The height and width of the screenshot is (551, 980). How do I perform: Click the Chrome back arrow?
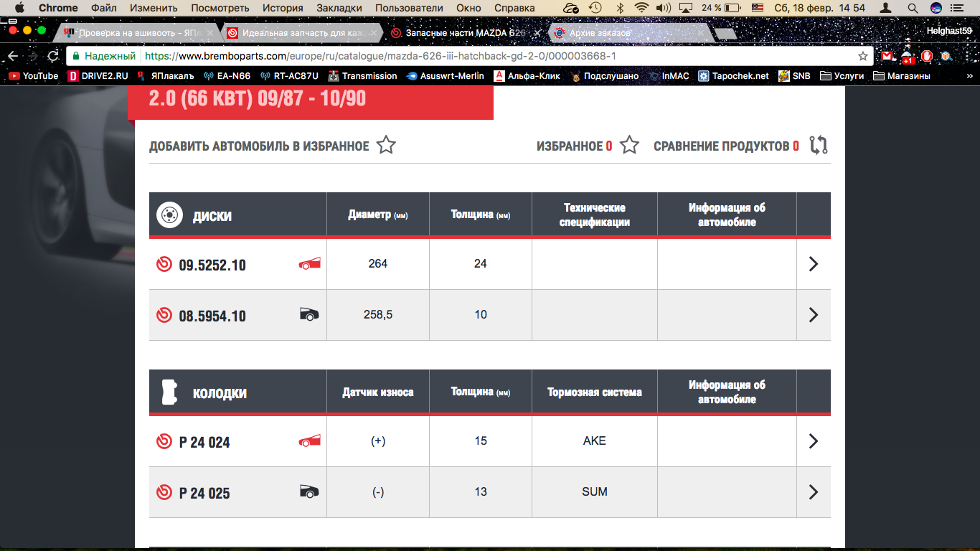tap(12, 56)
